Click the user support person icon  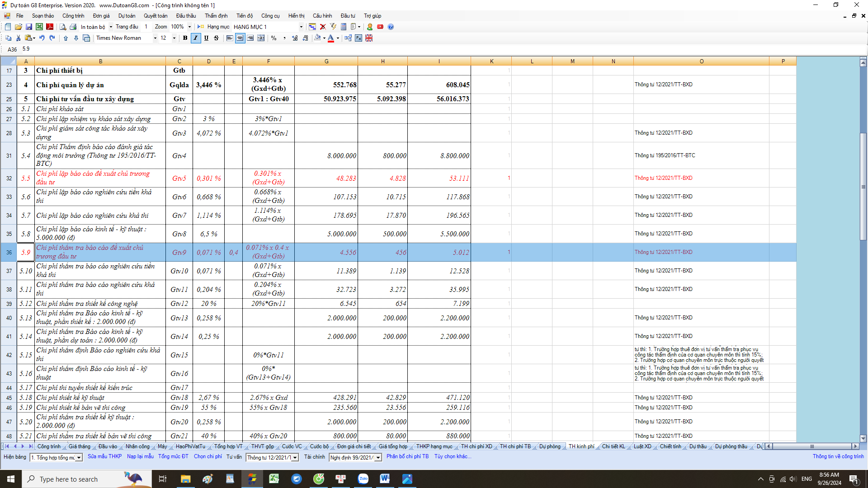370,27
